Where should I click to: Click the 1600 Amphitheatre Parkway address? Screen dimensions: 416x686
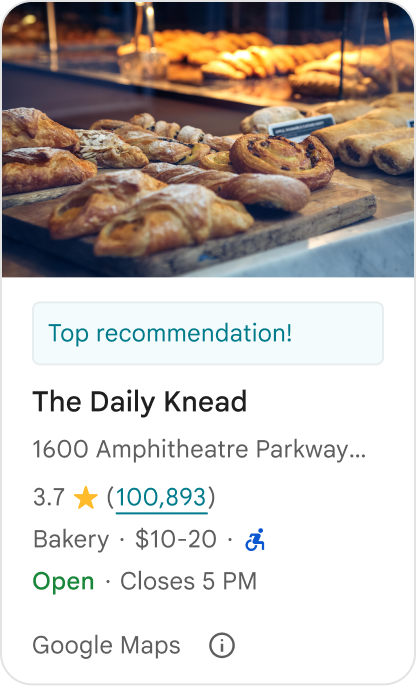pyautogui.click(x=199, y=450)
